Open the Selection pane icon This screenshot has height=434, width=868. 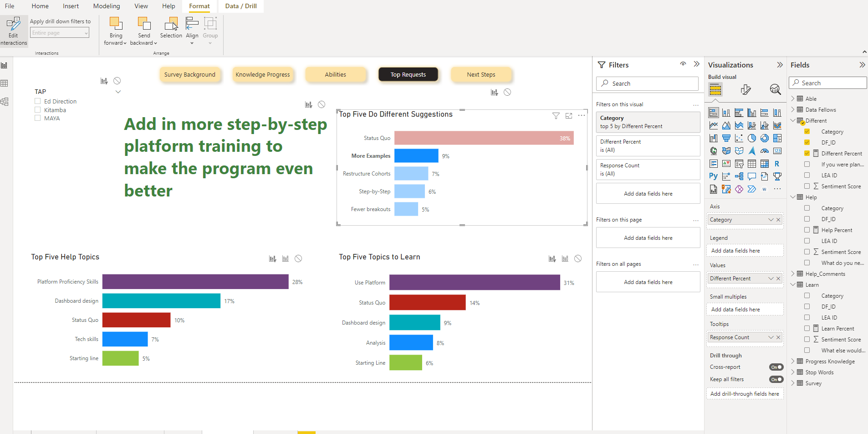[171, 23]
